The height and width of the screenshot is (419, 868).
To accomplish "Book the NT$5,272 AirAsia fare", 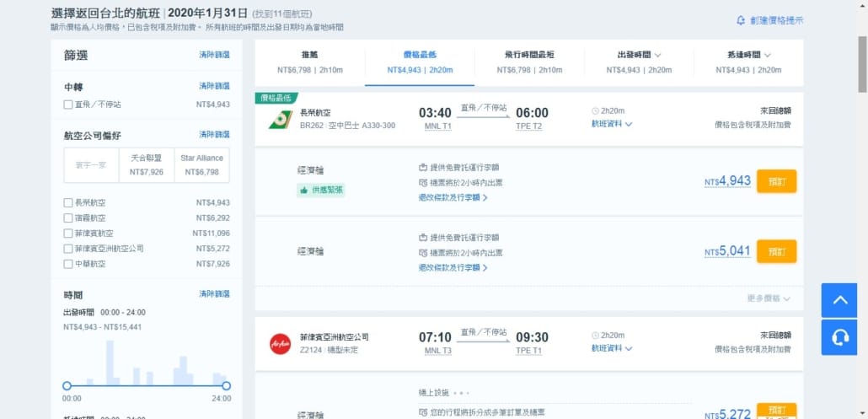I will (777, 411).
